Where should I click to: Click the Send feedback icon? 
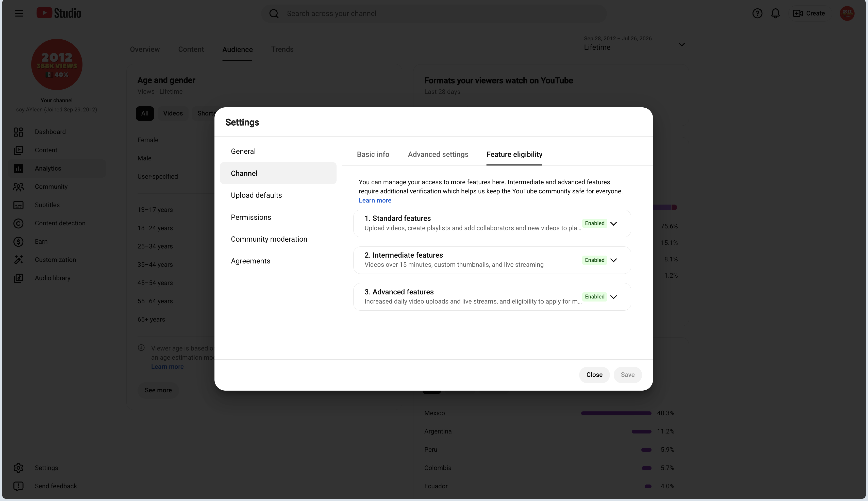(19, 486)
